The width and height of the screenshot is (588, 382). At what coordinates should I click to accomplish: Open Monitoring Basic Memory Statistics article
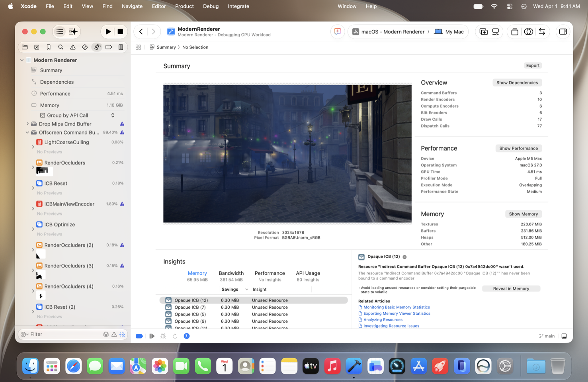pyautogui.click(x=397, y=307)
